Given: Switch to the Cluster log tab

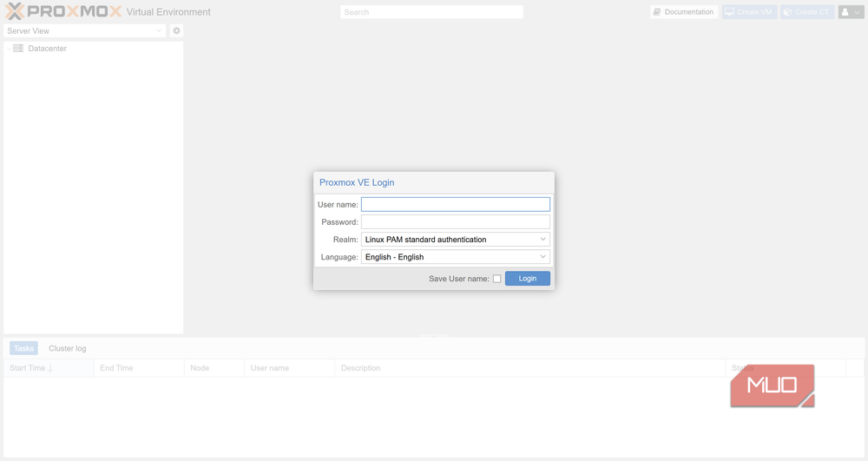Looking at the screenshot, I should tap(68, 348).
